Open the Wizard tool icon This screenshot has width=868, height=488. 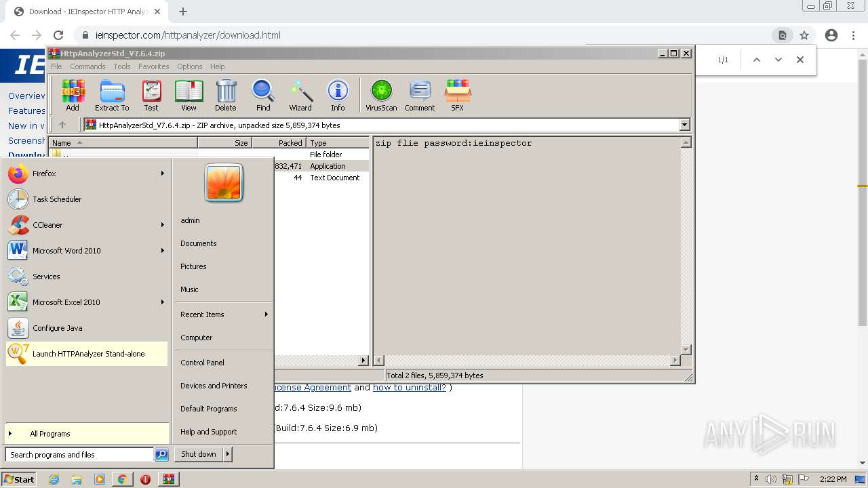[x=300, y=95]
